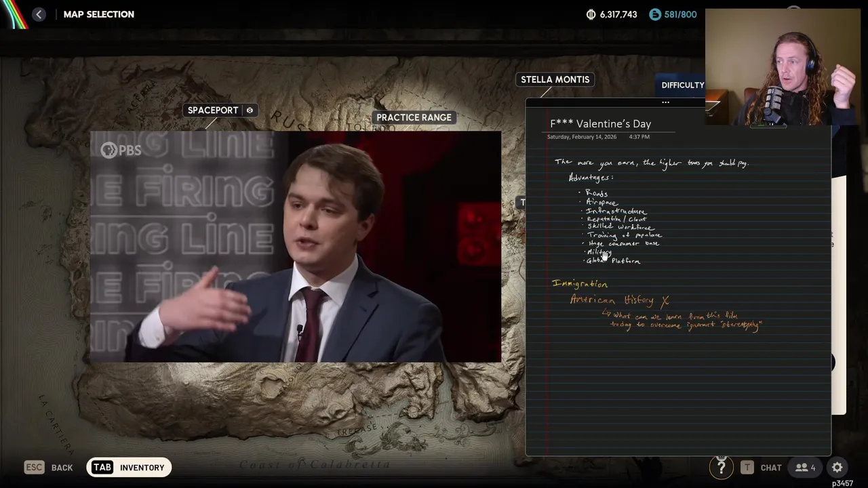The height and width of the screenshot is (488, 868).
Task: Click the Firing Line video overlay
Action: (x=296, y=247)
